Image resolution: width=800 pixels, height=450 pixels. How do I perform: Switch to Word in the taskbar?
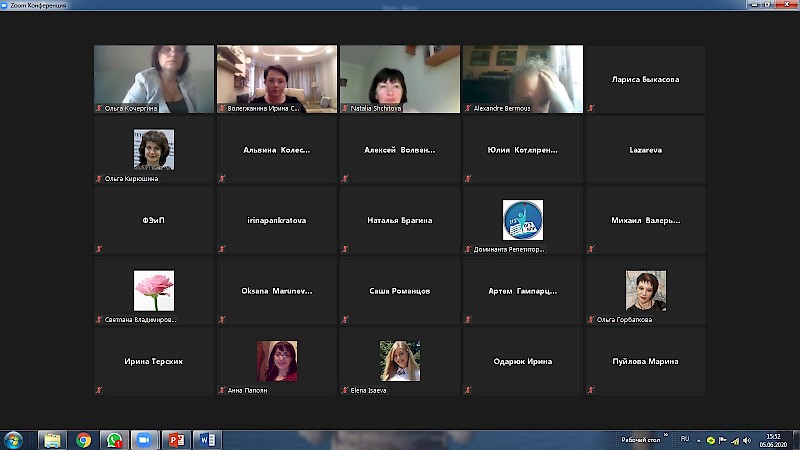209,440
